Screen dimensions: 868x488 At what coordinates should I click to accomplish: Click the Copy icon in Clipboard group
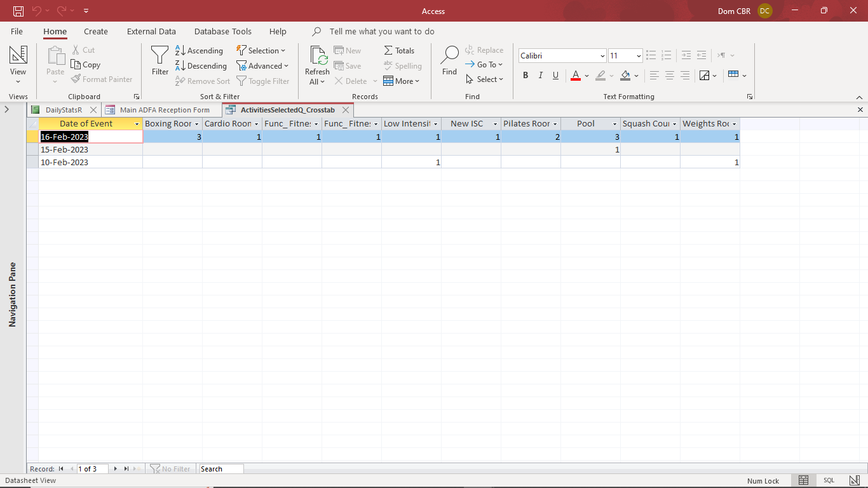pyautogui.click(x=86, y=64)
